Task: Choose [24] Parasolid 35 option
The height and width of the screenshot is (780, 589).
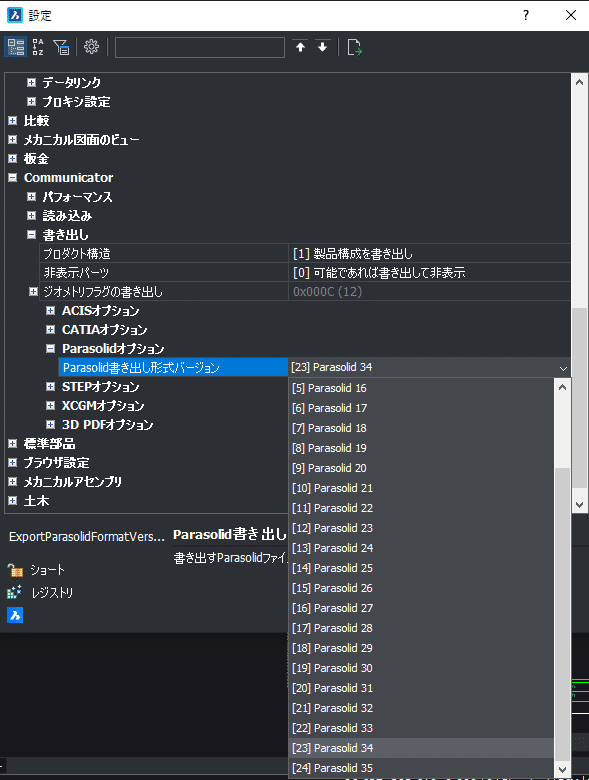Action: coord(421,768)
